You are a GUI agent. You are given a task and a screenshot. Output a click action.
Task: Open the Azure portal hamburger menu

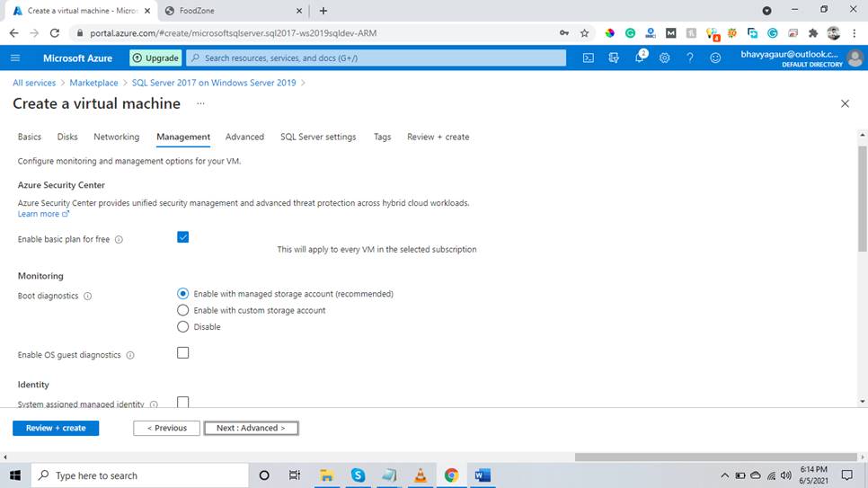pyautogui.click(x=15, y=58)
